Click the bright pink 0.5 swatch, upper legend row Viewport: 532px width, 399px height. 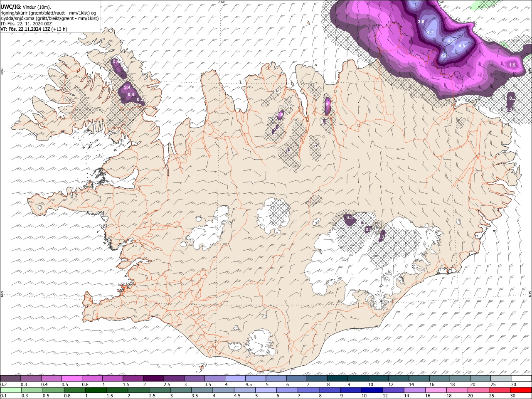(x=71, y=378)
